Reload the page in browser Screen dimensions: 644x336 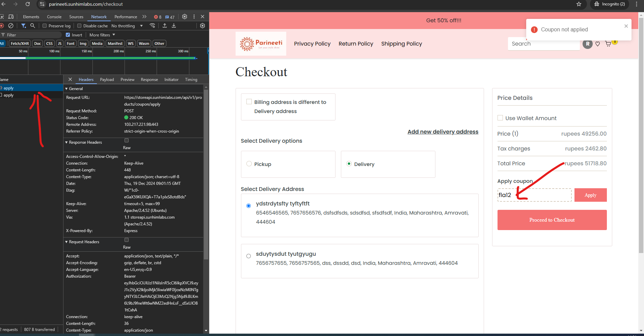tap(28, 4)
